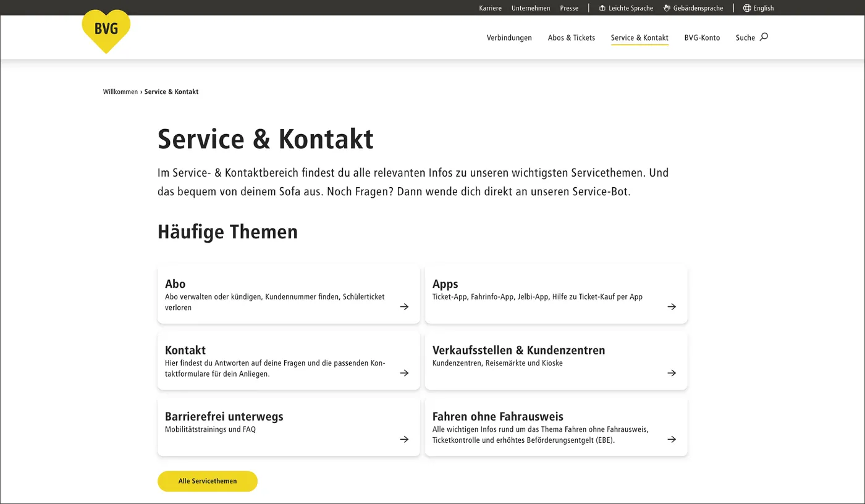Open the Fahren ohne Fahrausweis heading

coord(498,416)
